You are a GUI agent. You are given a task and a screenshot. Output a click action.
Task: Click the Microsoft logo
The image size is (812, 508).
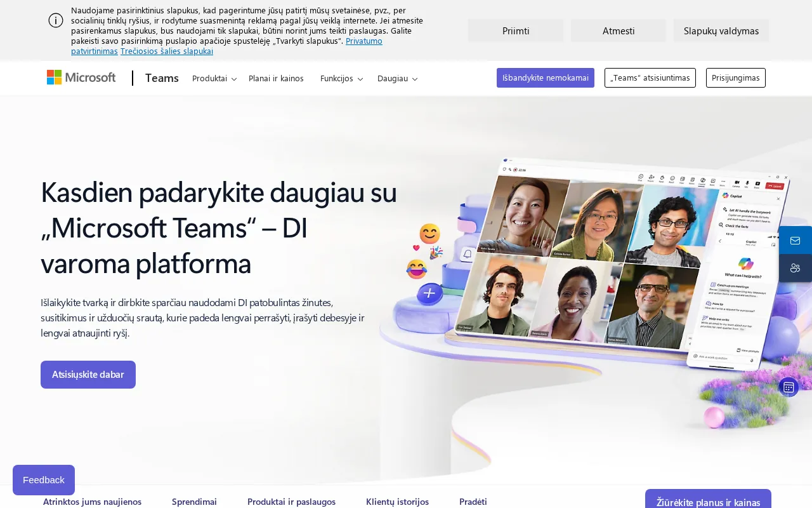(x=81, y=77)
